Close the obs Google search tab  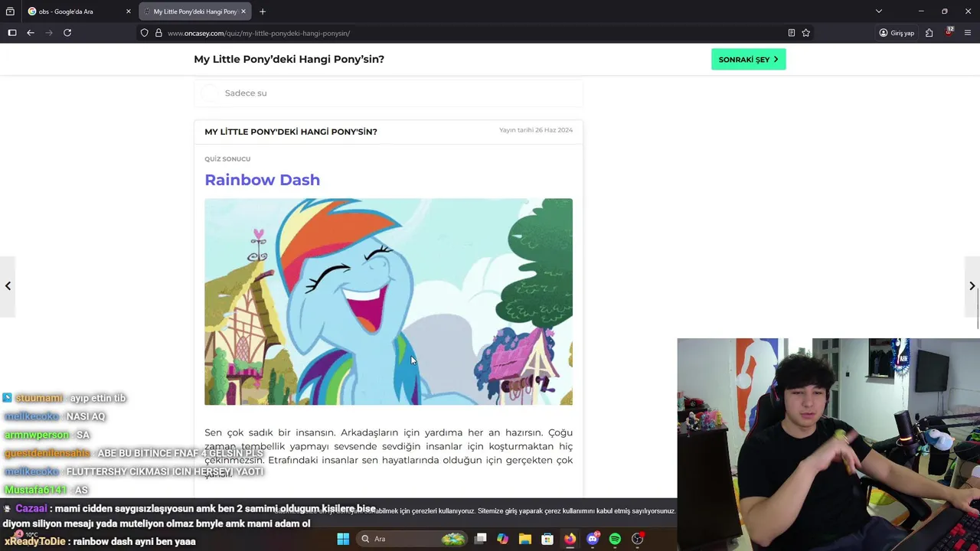[x=129, y=11]
